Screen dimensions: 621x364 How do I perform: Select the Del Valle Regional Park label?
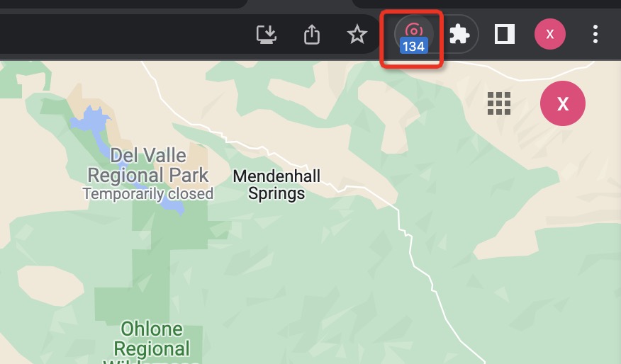click(x=147, y=166)
